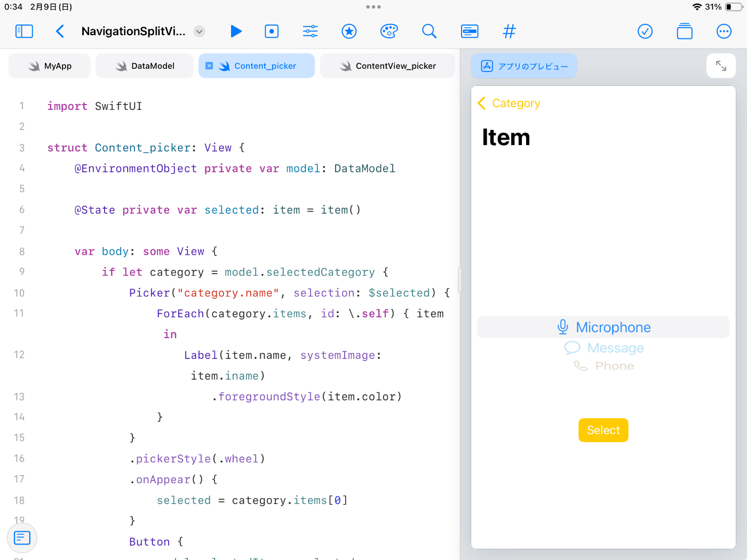Open search with the magnifying glass
This screenshot has width=747, height=560.
[429, 31]
